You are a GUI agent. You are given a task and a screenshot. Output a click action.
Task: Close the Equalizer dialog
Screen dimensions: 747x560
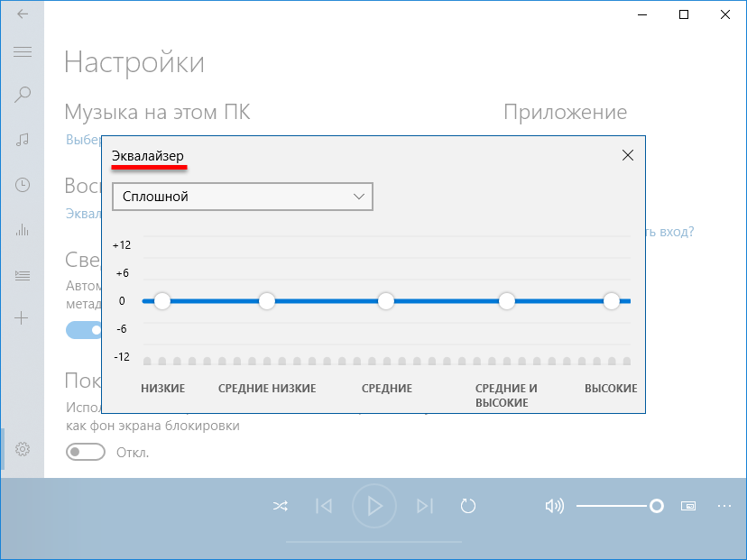627,155
